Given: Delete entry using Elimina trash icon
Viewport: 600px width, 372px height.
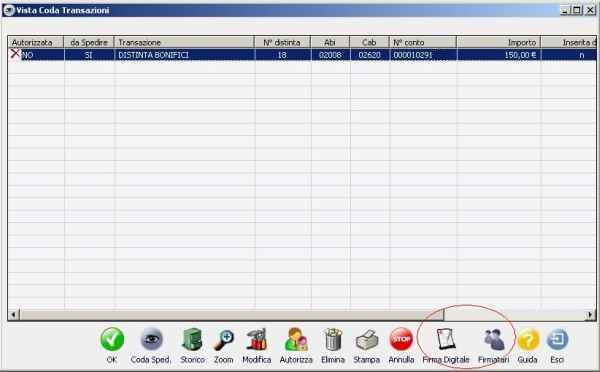Looking at the screenshot, I should pyautogui.click(x=333, y=339).
